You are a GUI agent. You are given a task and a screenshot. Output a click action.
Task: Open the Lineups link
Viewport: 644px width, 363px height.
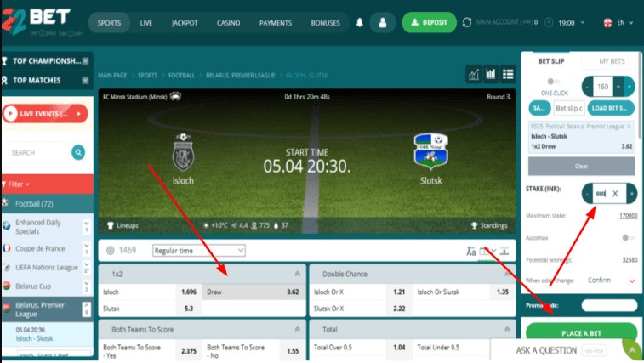[x=123, y=225]
